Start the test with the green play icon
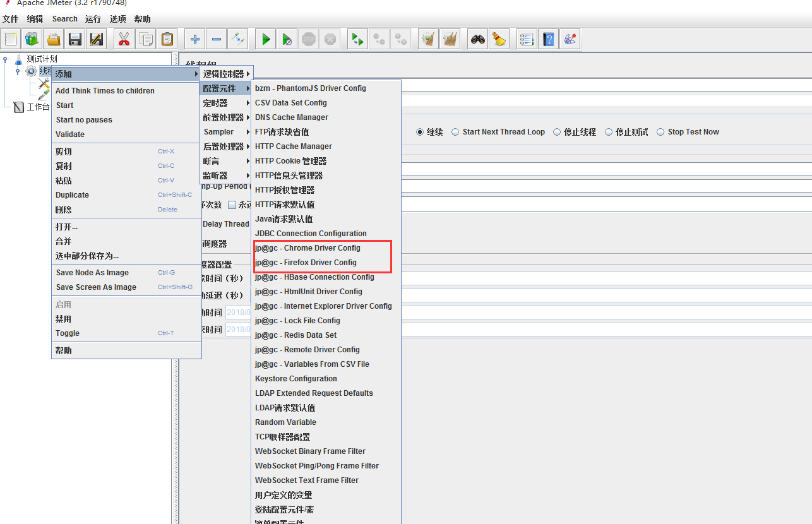 point(265,39)
